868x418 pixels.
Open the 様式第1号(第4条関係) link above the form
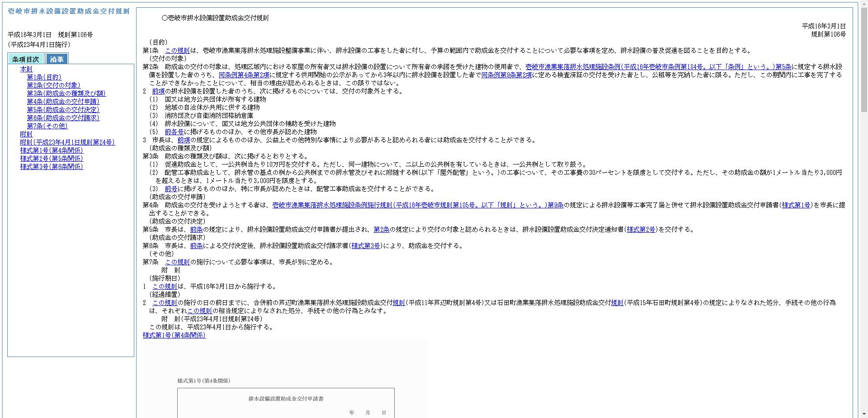tap(174, 335)
